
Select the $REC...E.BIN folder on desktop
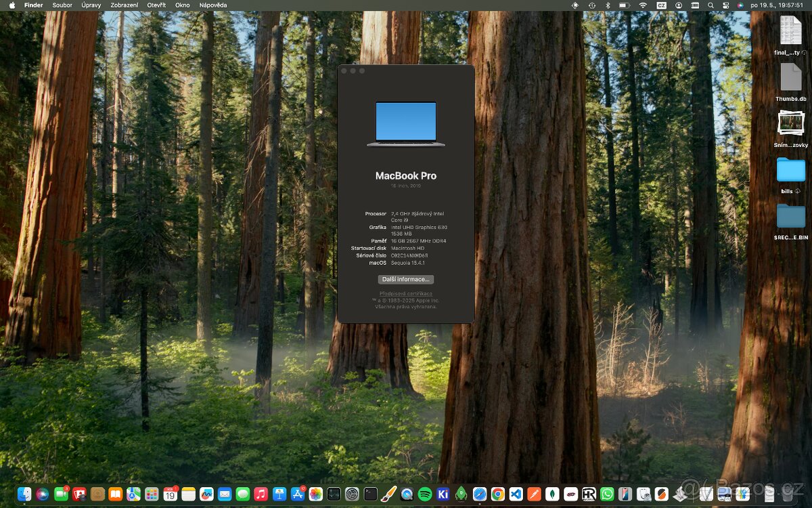[x=791, y=222]
